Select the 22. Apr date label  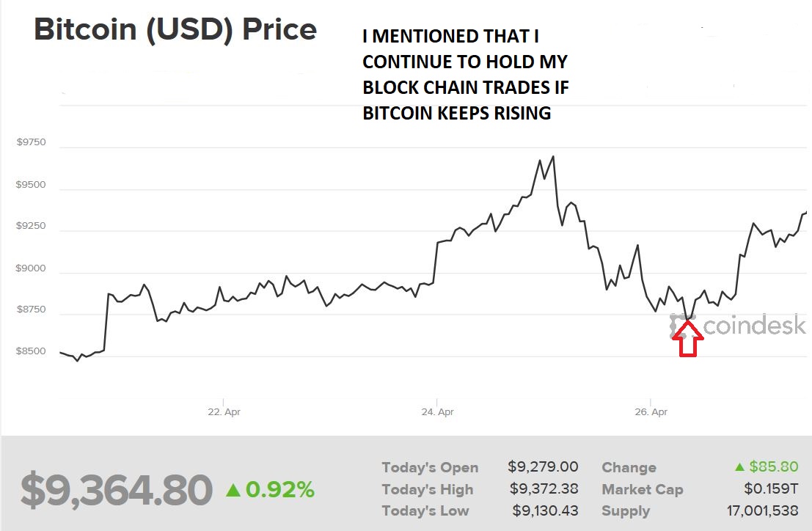click(x=224, y=412)
